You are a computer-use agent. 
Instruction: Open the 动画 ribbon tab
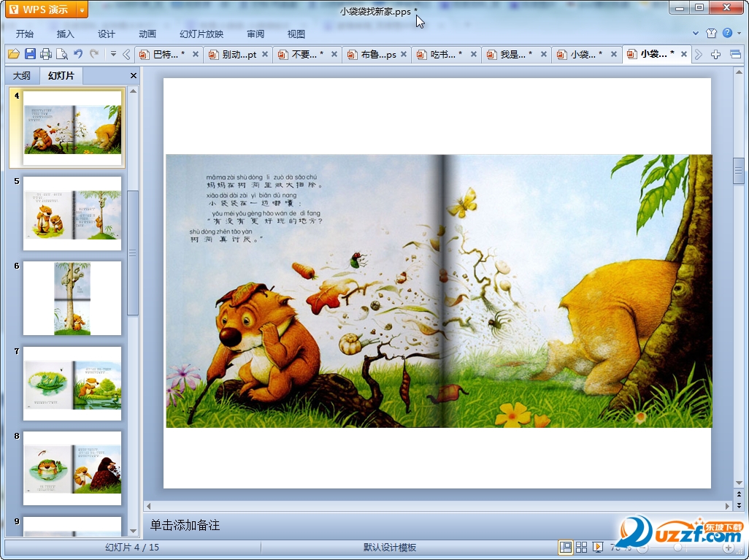(147, 34)
